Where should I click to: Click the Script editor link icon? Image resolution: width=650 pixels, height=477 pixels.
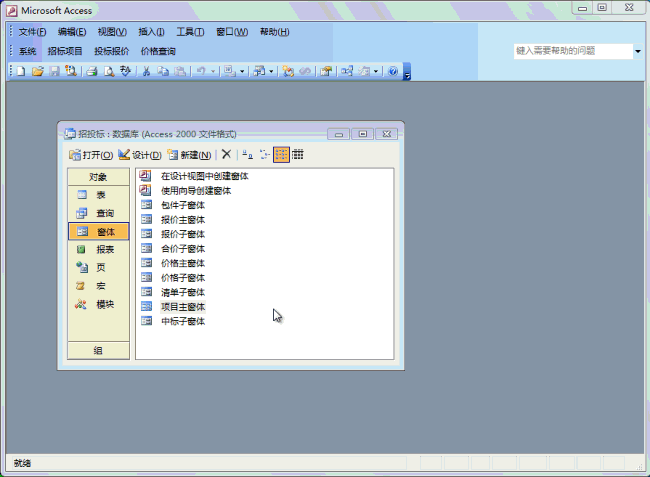(305, 71)
